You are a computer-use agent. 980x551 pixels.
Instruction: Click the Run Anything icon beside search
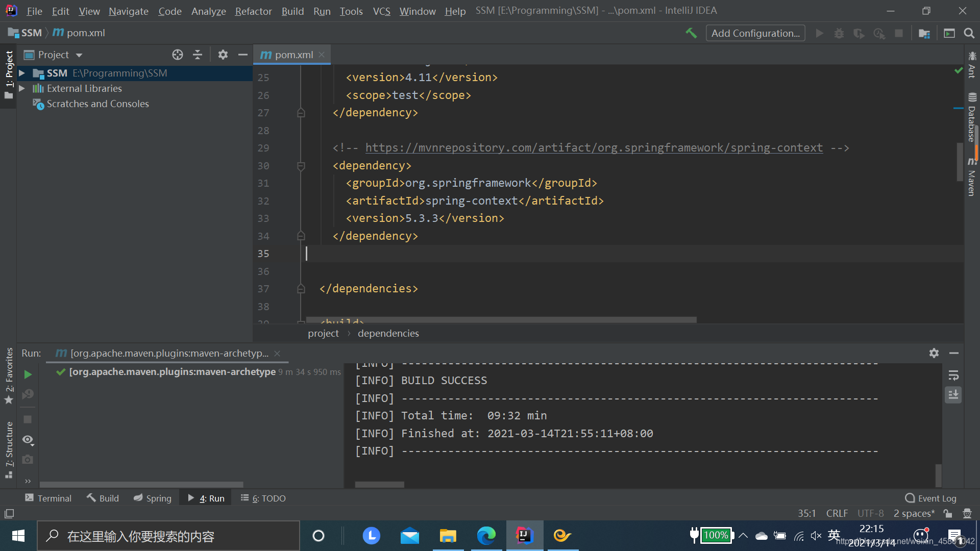tap(949, 33)
